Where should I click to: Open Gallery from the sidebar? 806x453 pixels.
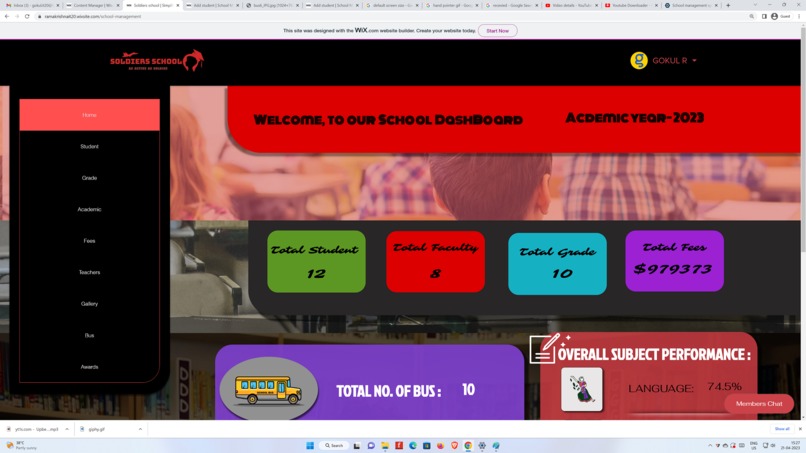[x=89, y=304]
